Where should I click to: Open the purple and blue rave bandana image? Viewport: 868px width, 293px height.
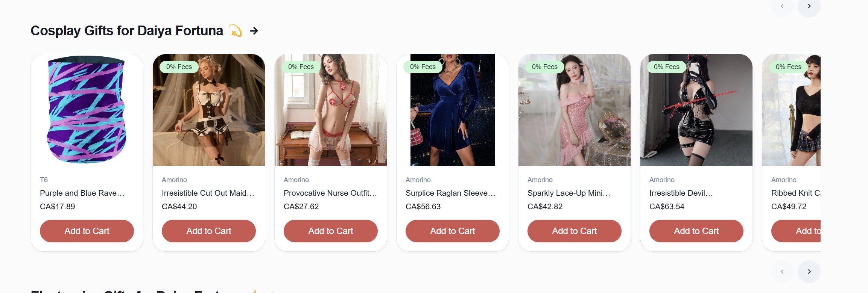point(87,110)
